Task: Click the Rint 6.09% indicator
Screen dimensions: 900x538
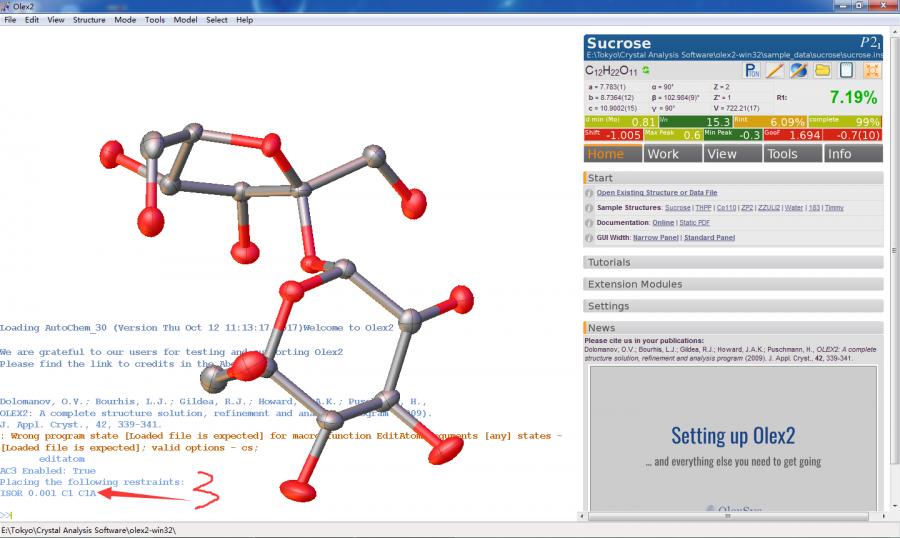Action: click(x=770, y=122)
